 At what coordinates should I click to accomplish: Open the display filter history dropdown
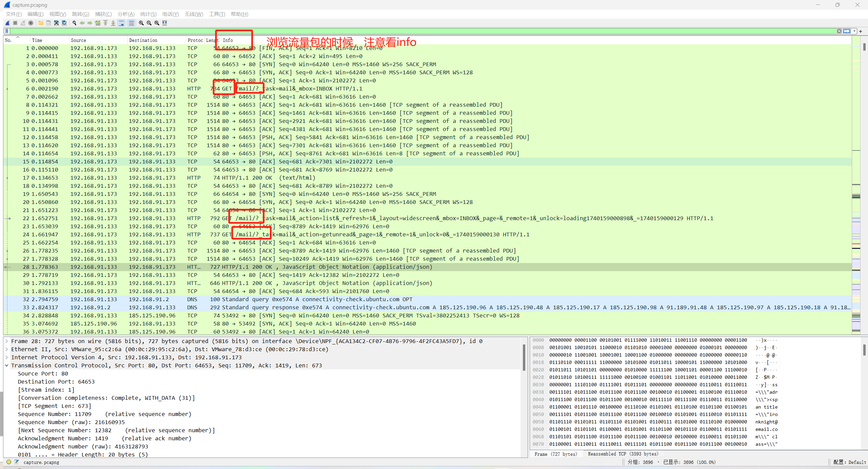pyautogui.click(x=854, y=31)
